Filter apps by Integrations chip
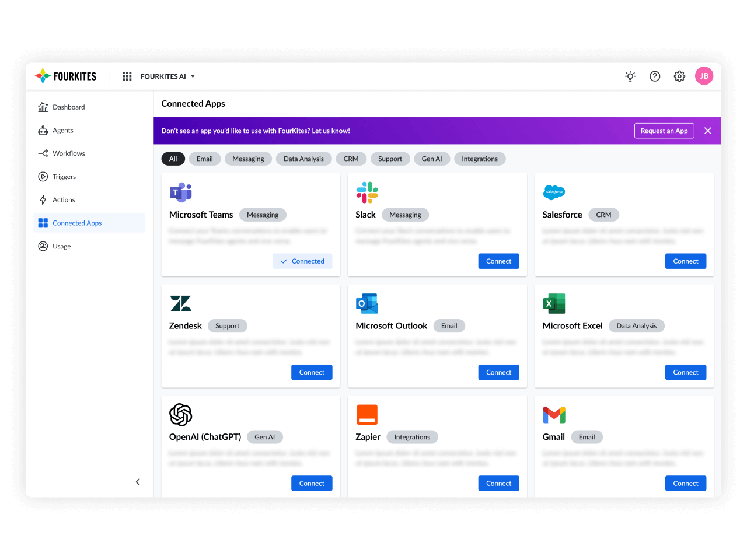747x560 pixels. [480, 159]
